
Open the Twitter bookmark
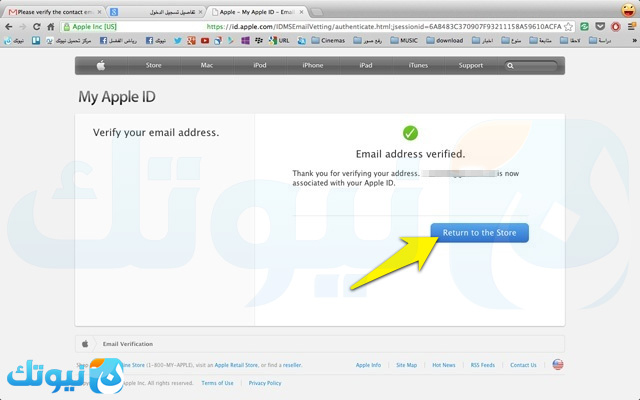click(178, 40)
